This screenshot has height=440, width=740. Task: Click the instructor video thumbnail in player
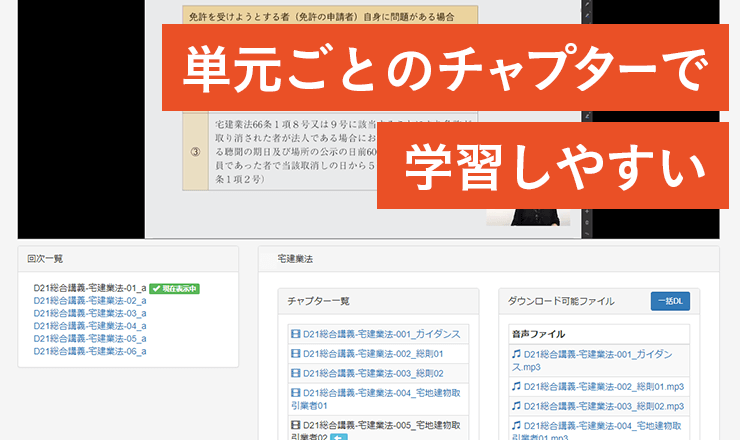534,220
